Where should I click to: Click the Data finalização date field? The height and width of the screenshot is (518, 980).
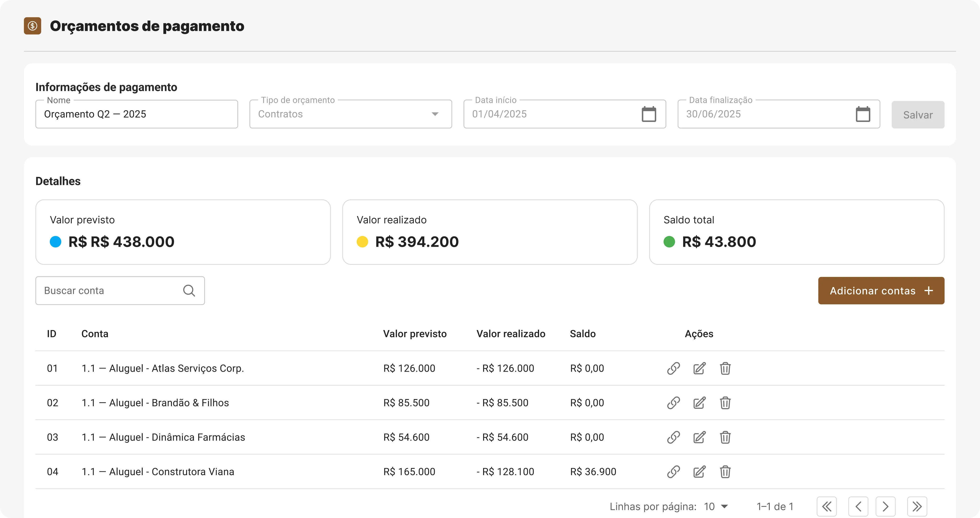(778, 114)
